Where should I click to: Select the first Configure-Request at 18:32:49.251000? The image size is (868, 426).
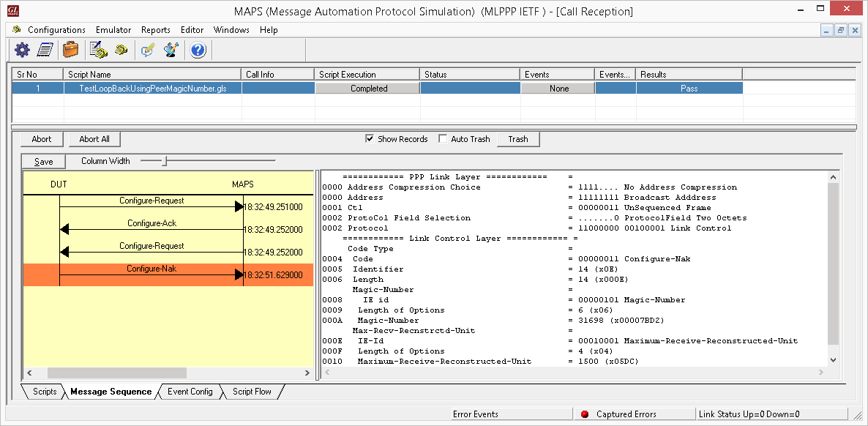pos(151,206)
